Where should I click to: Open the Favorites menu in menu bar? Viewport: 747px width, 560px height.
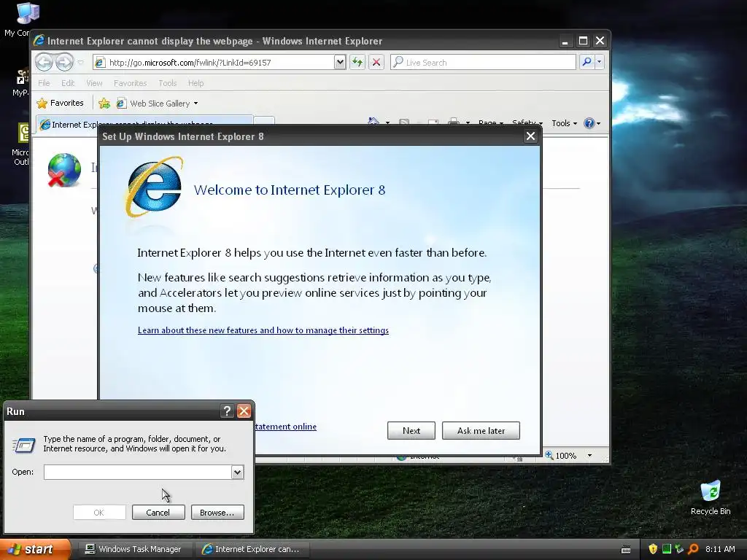(130, 83)
